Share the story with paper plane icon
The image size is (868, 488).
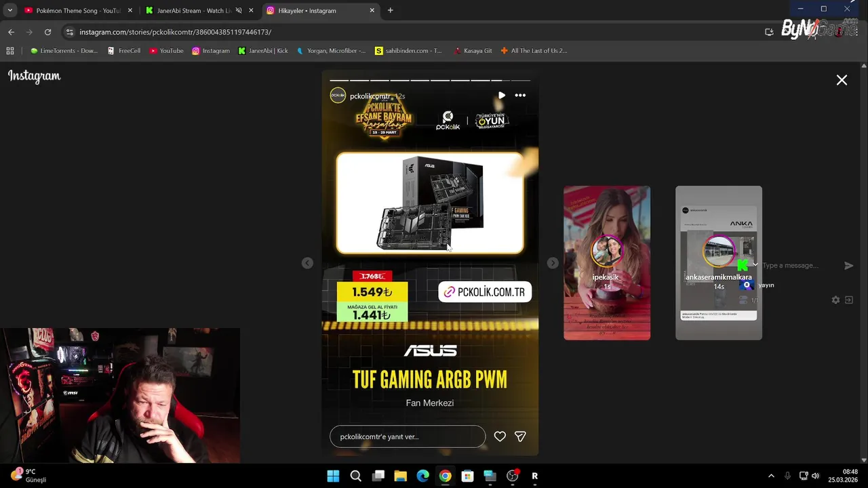click(x=520, y=436)
